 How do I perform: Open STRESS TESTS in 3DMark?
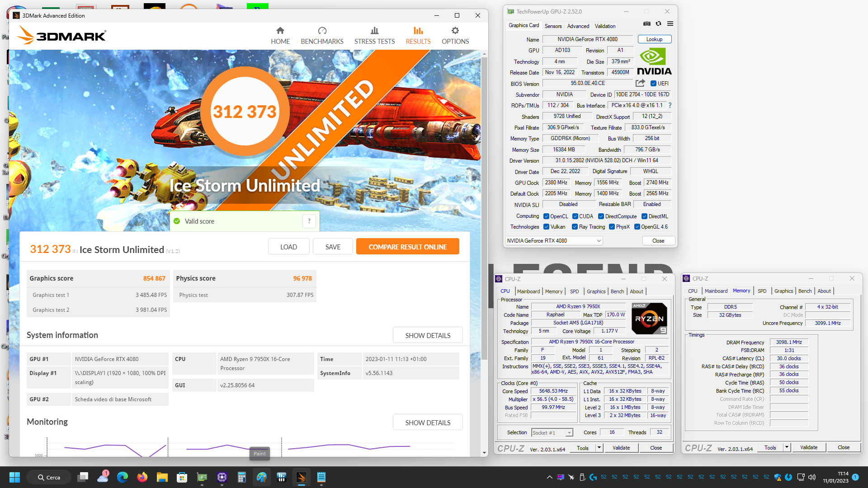click(x=374, y=36)
